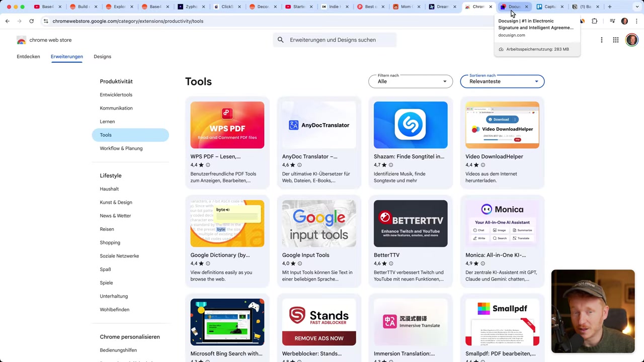Close the Docusign tab
The height and width of the screenshot is (362, 644).
click(526, 7)
